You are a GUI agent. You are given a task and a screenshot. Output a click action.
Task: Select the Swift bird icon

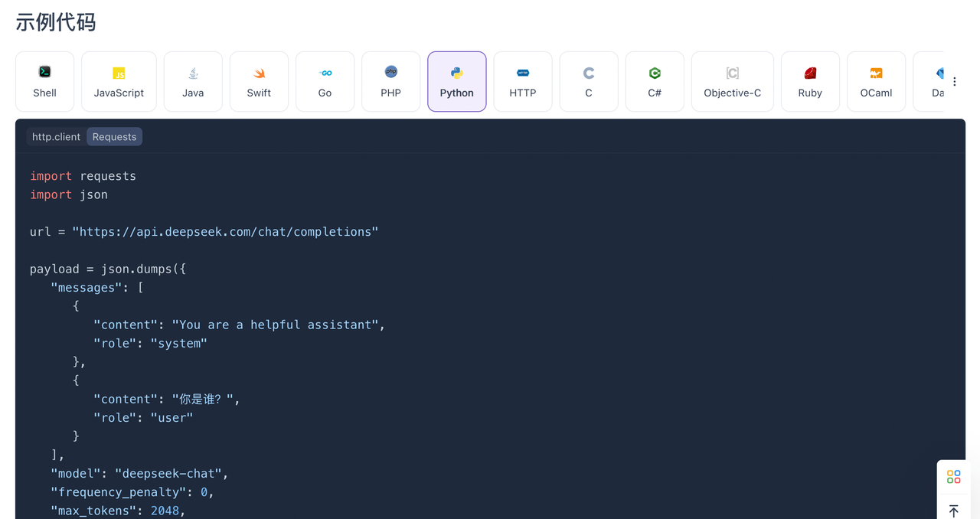tap(259, 73)
